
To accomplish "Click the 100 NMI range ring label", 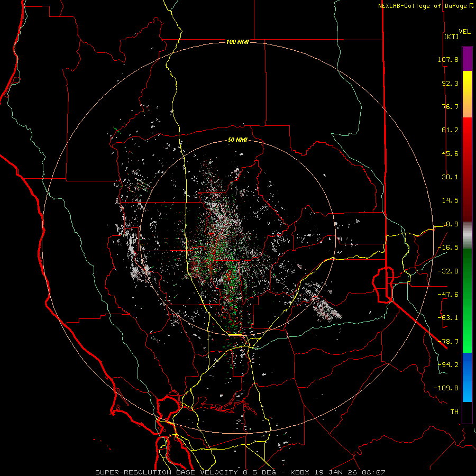I will click(x=237, y=42).
